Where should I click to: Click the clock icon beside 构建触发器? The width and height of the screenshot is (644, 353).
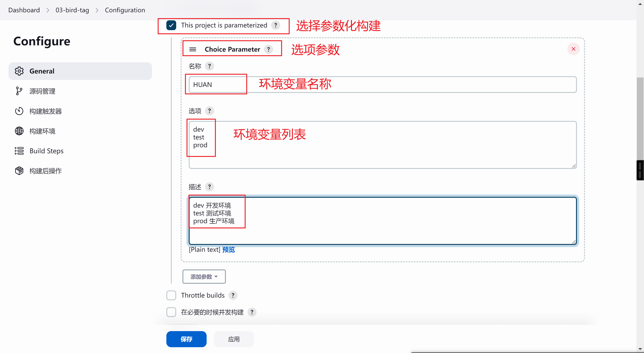(19, 111)
